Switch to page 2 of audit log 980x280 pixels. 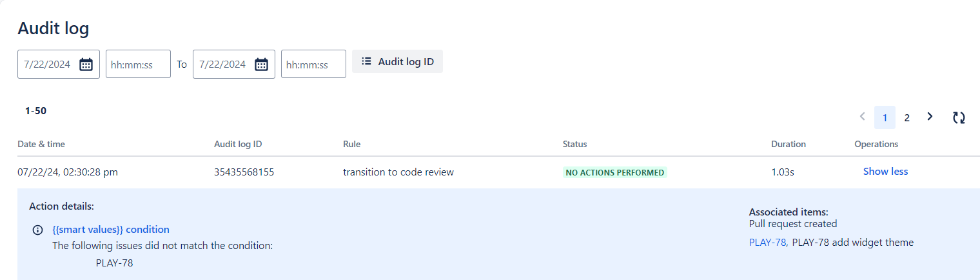(x=906, y=117)
